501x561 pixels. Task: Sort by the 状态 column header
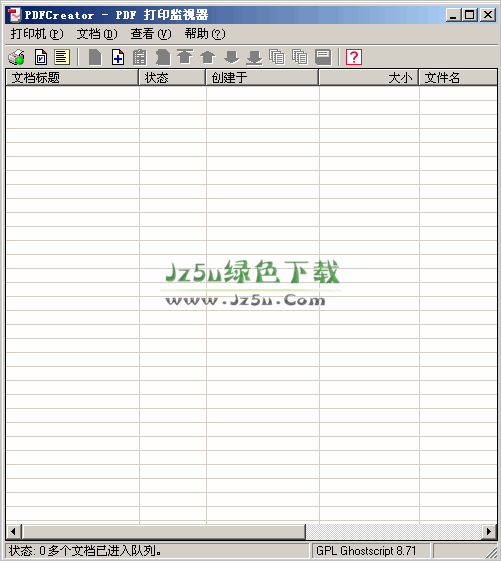click(172, 78)
